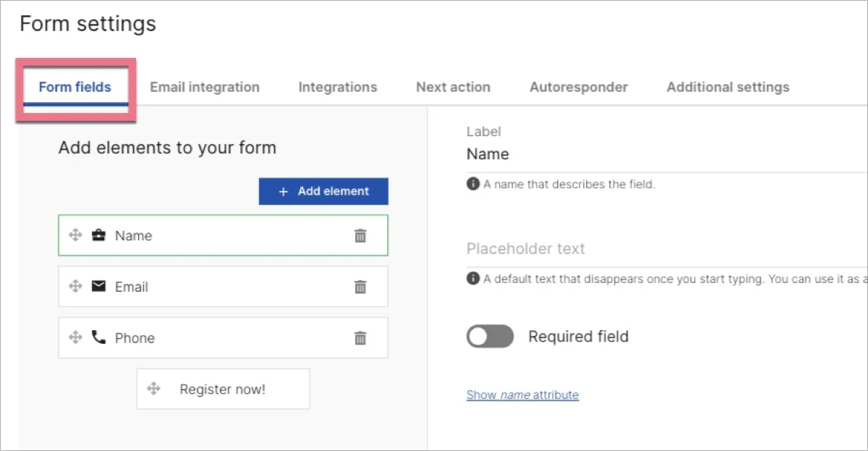
Task: Click the briefcase icon on the Name field
Action: (100, 235)
